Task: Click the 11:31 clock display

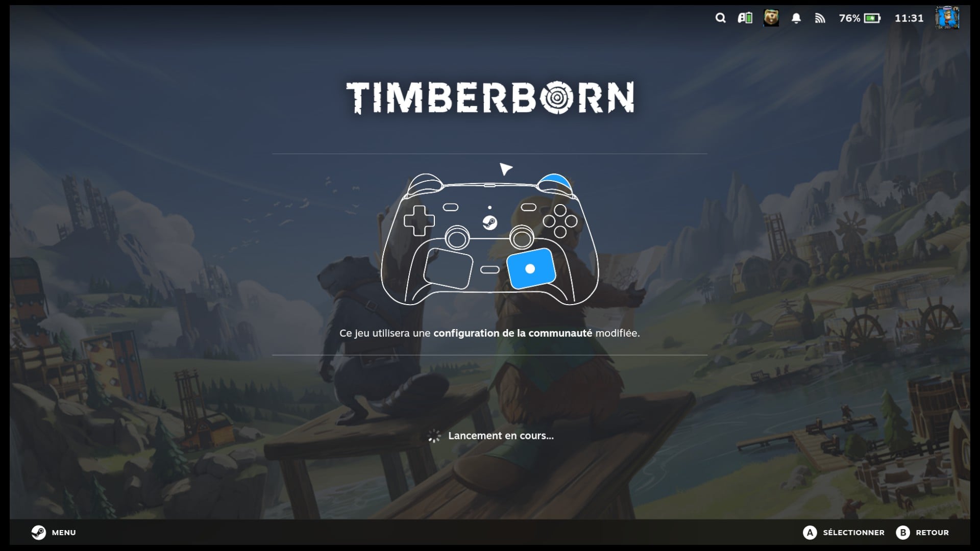Action: (909, 18)
